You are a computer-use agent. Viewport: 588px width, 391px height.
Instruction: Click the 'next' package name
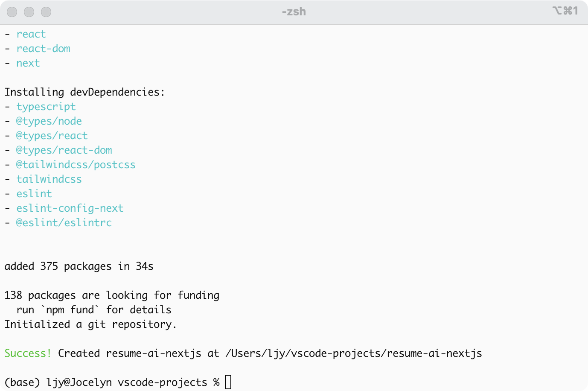pos(28,63)
